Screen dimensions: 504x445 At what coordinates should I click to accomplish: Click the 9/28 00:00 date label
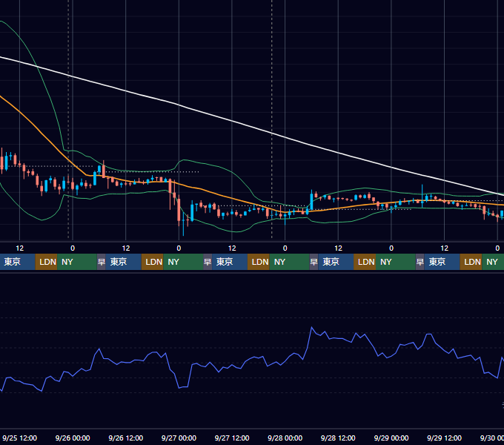pyautogui.click(x=285, y=438)
